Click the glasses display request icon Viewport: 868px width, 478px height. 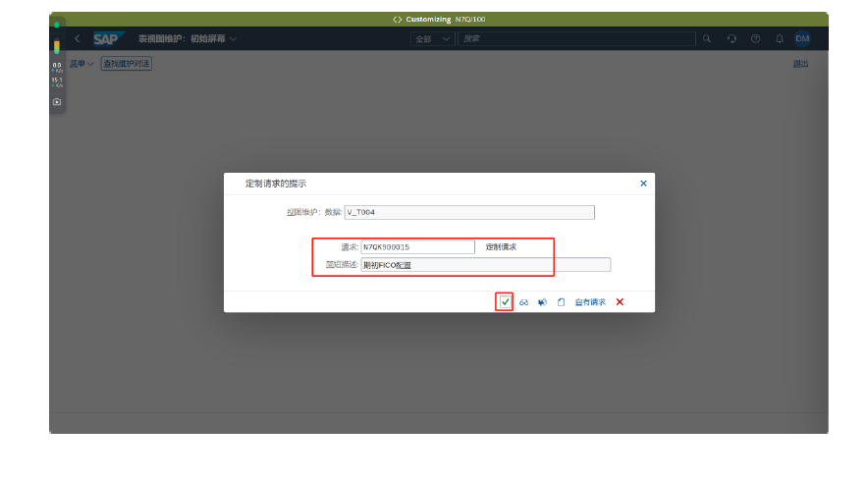(x=524, y=302)
